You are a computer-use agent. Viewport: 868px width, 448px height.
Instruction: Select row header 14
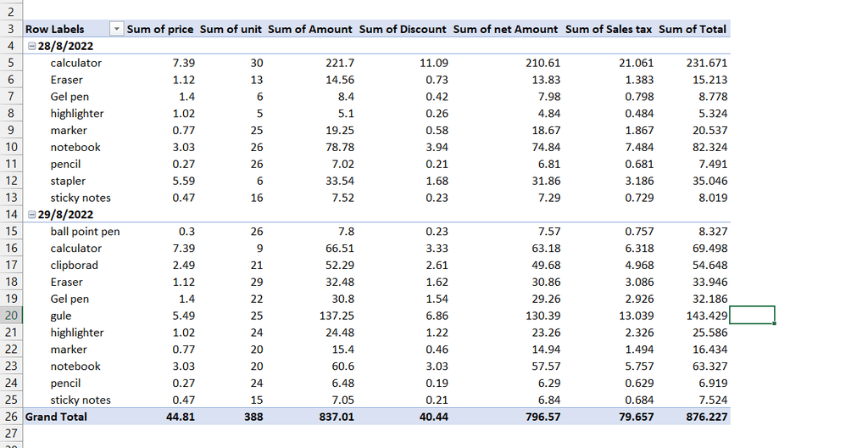(11, 215)
